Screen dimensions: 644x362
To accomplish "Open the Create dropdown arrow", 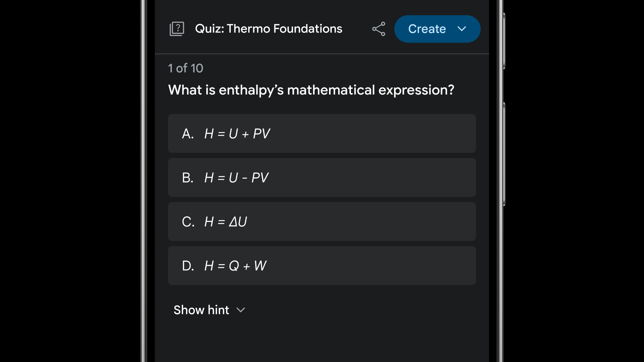I will [462, 29].
